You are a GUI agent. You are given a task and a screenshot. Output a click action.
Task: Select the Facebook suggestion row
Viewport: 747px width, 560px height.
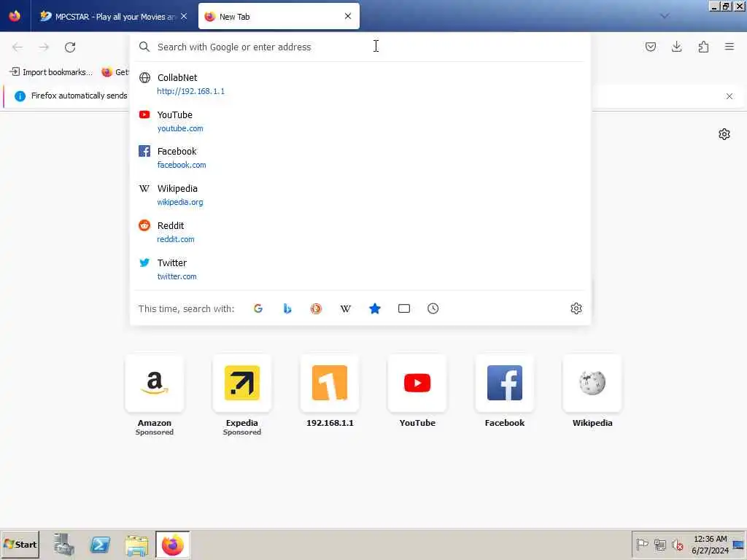[360, 157]
